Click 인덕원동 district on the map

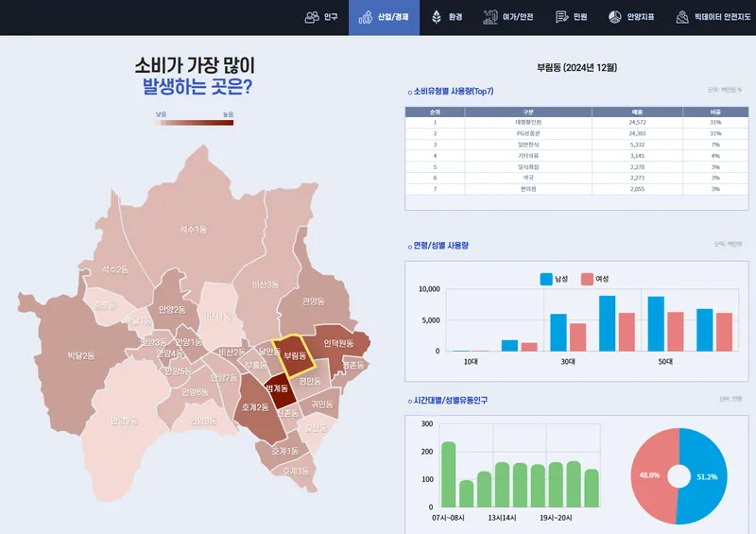[337, 342]
